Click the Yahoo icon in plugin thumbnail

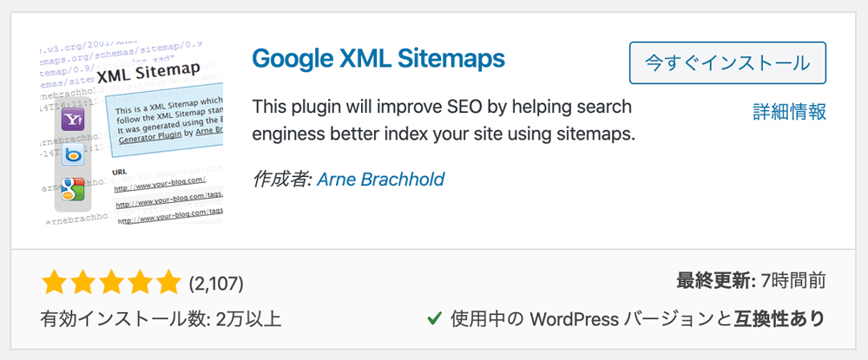pos(71,118)
